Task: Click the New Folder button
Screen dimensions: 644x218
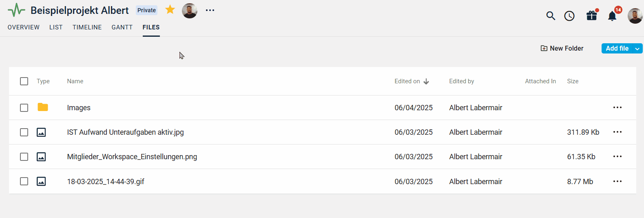Action: coord(562,48)
